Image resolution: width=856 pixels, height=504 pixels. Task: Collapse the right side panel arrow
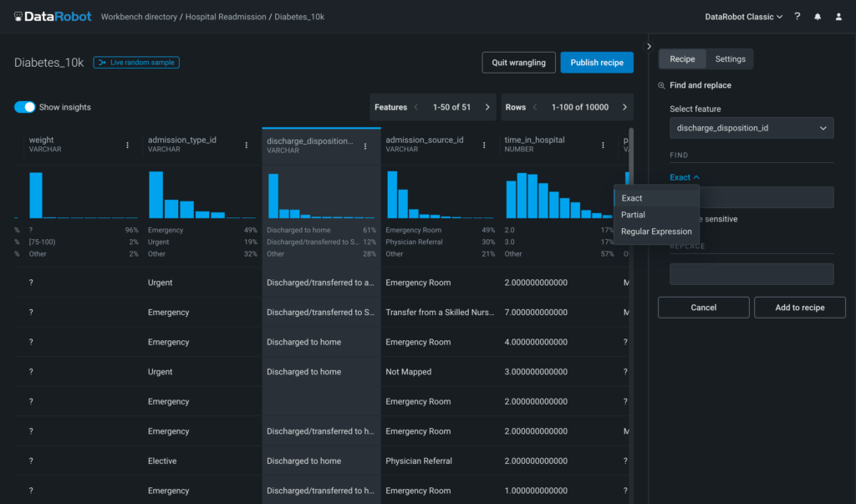(x=649, y=47)
